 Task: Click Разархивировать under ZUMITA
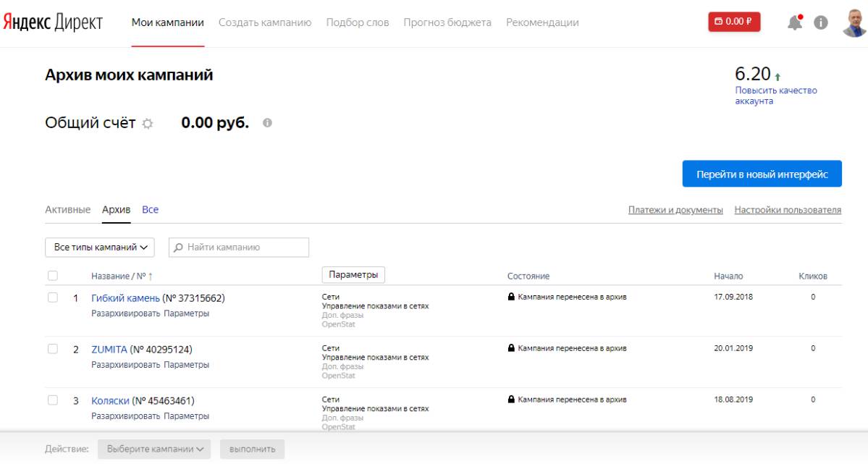(x=126, y=365)
